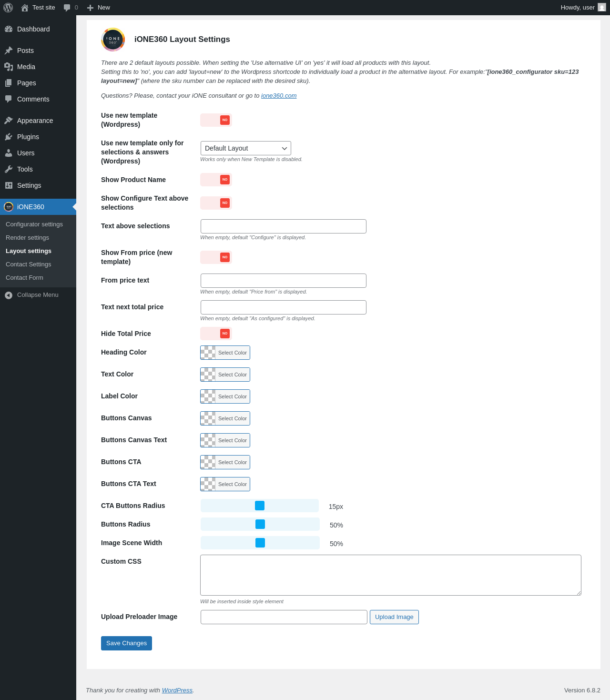Click the CTA Buttons Radius slider handle
The height and width of the screenshot is (700, 610).
coord(260,506)
